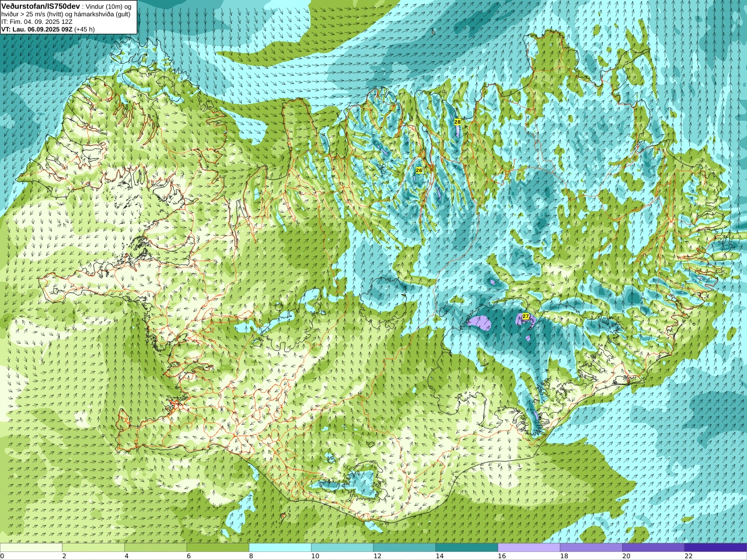Click the legend tick label 8
The height and width of the screenshot is (560, 747).
click(x=251, y=556)
